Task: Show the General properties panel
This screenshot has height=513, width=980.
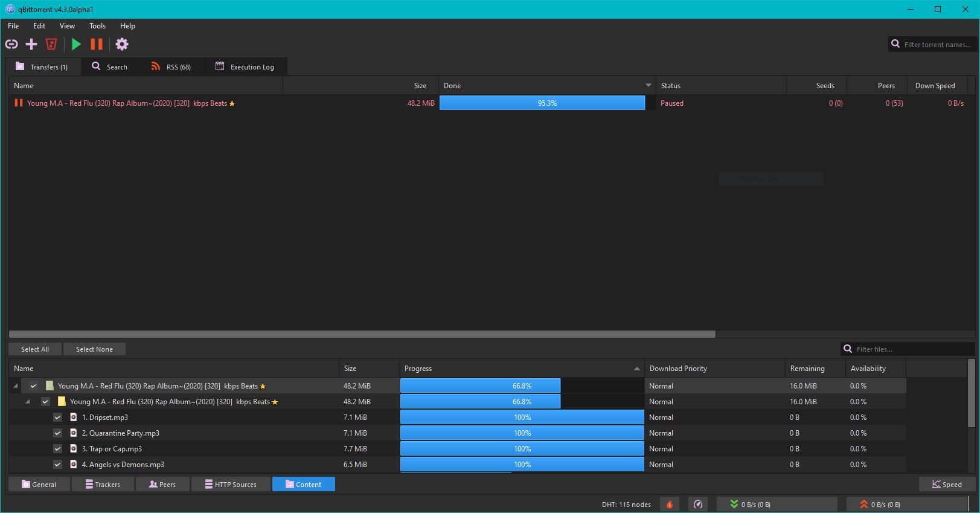Action: (x=39, y=484)
